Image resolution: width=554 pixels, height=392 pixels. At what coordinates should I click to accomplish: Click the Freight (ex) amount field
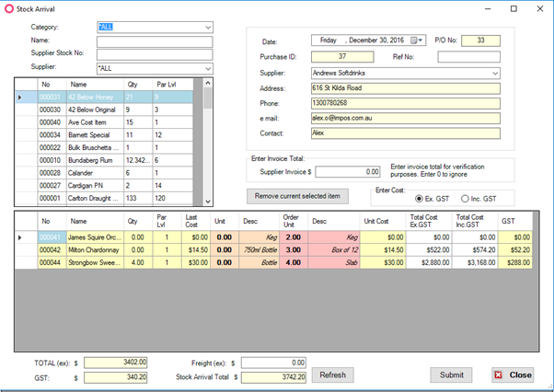click(x=273, y=363)
